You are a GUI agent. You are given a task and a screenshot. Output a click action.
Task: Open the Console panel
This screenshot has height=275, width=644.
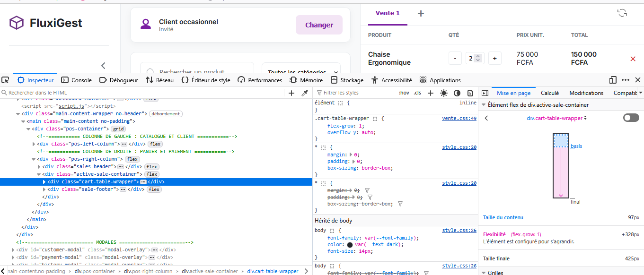point(77,80)
